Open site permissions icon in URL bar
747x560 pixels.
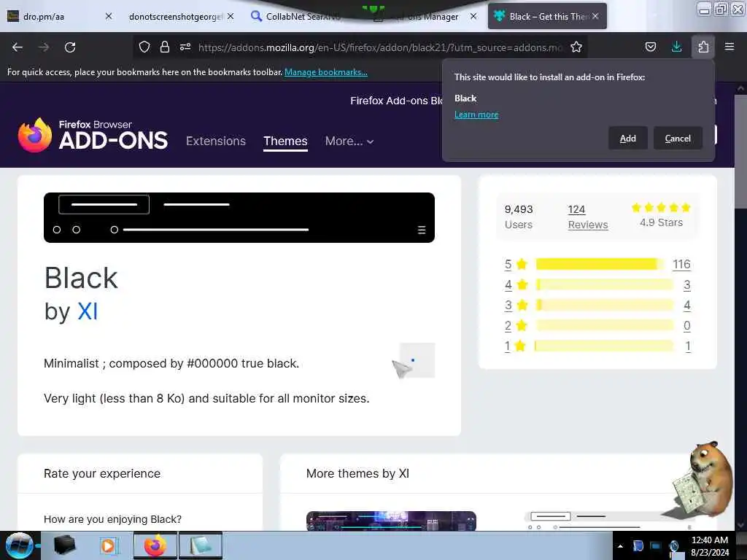(185, 47)
